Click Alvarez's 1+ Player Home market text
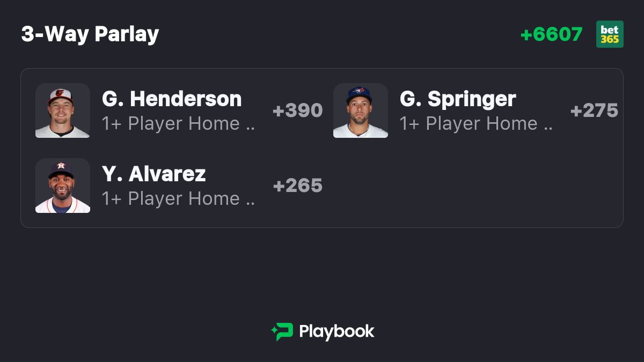Screen dimensions: 644x362 coord(171,199)
